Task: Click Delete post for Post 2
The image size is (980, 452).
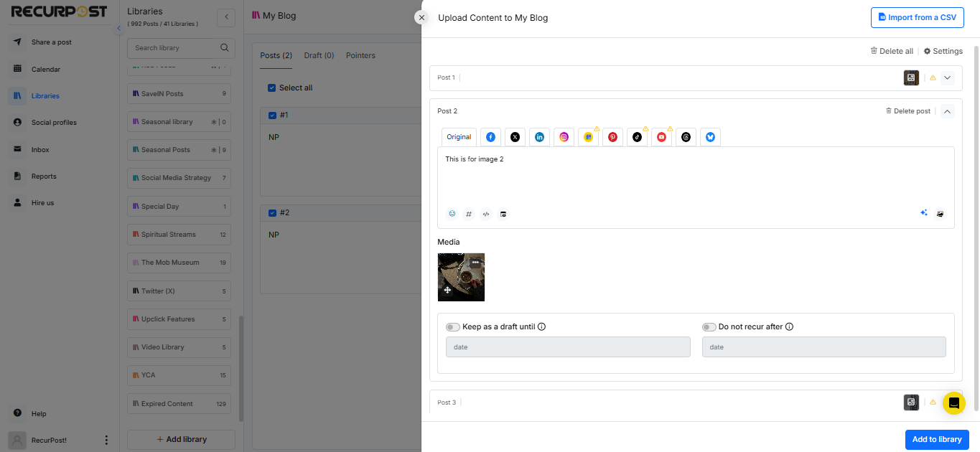Action: pos(908,111)
